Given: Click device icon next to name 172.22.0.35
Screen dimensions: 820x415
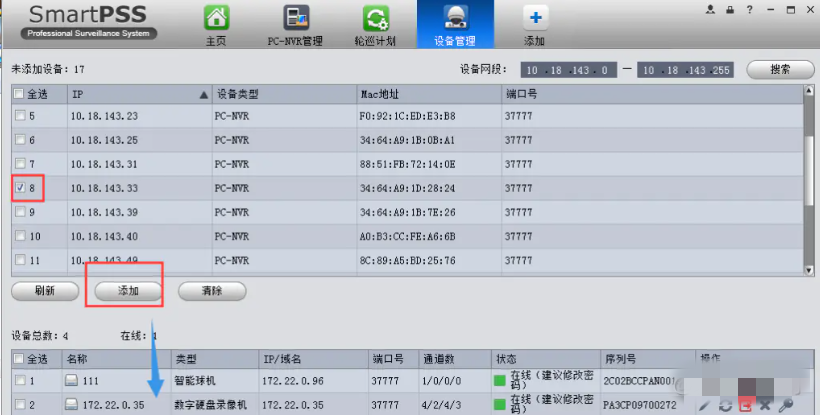Looking at the screenshot, I should (x=72, y=404).
